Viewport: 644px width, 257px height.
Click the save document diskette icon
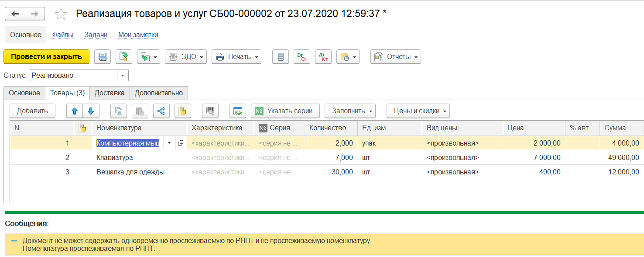click(x=103, y=57)
